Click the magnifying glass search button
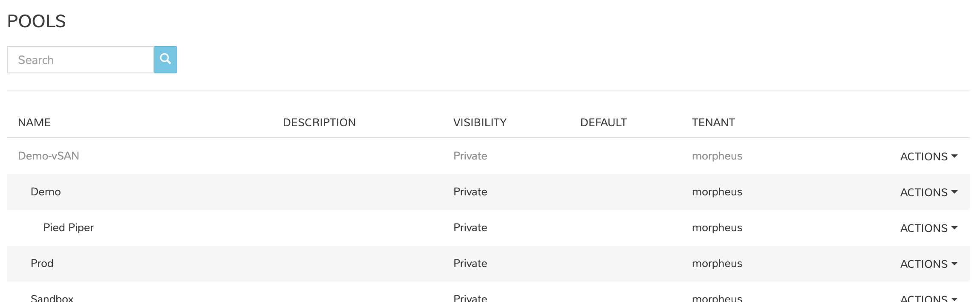 click(165, 60)
